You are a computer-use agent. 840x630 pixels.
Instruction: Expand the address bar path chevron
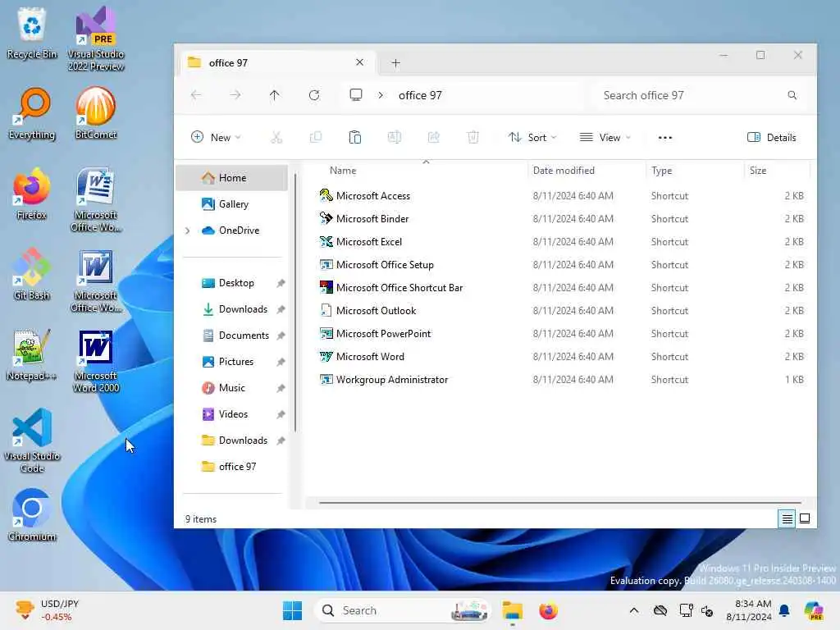tap(381, 95)
